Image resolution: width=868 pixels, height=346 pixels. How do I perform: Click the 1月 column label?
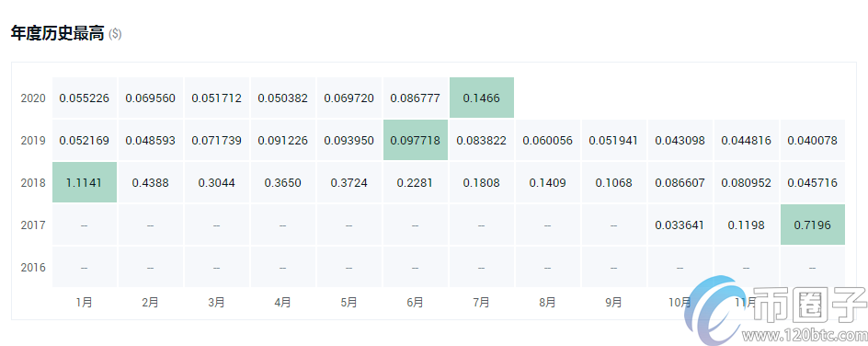pyautogui.click(x=85, y=302)
